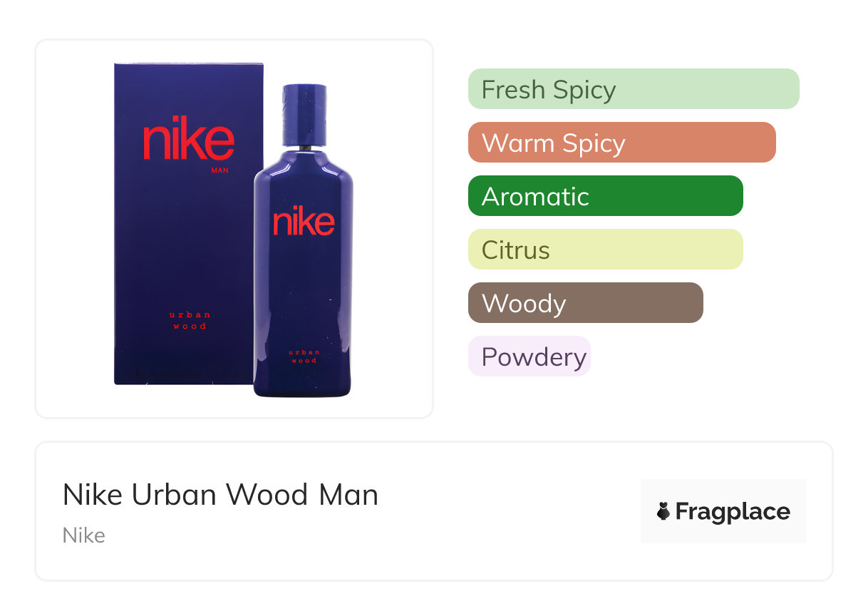This screenshot has height=616, width=868.
Task: Select the Warm Spicy accord bar
Action: point(621,143)
